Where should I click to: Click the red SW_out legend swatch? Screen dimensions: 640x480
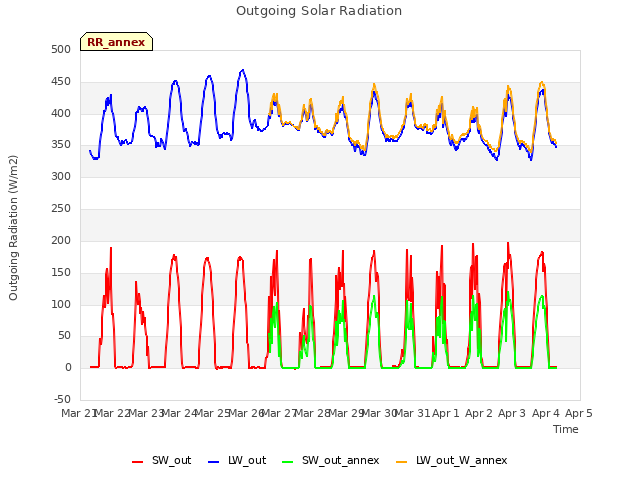tap(138, 462)
